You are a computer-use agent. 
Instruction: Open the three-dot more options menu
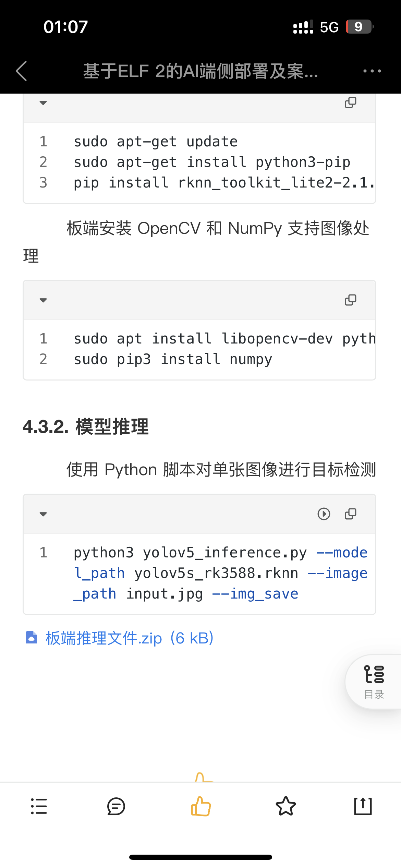click(372, 71)
